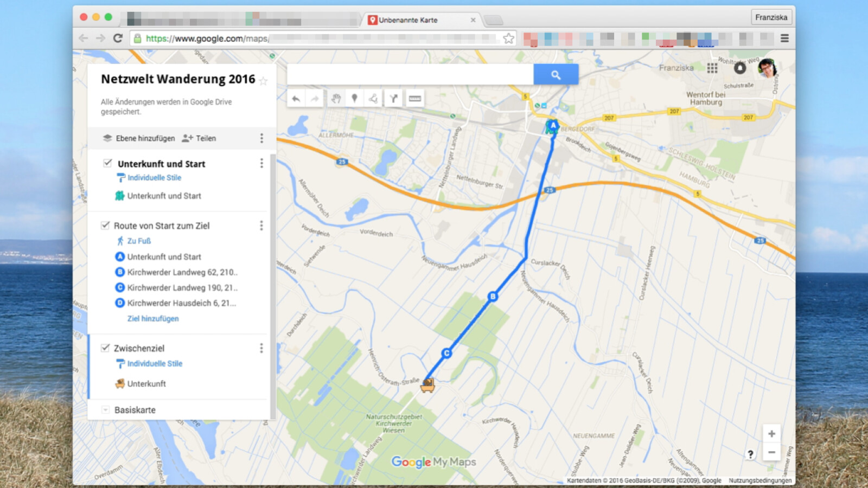Click the Unterkunft marker at route end
The image size is (868, 488).
coord(427,385)
